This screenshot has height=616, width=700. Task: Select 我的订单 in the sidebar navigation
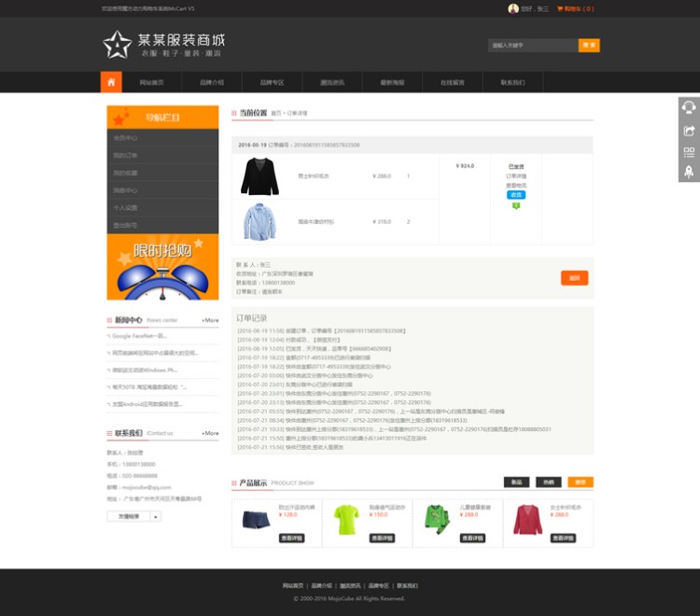162,155
